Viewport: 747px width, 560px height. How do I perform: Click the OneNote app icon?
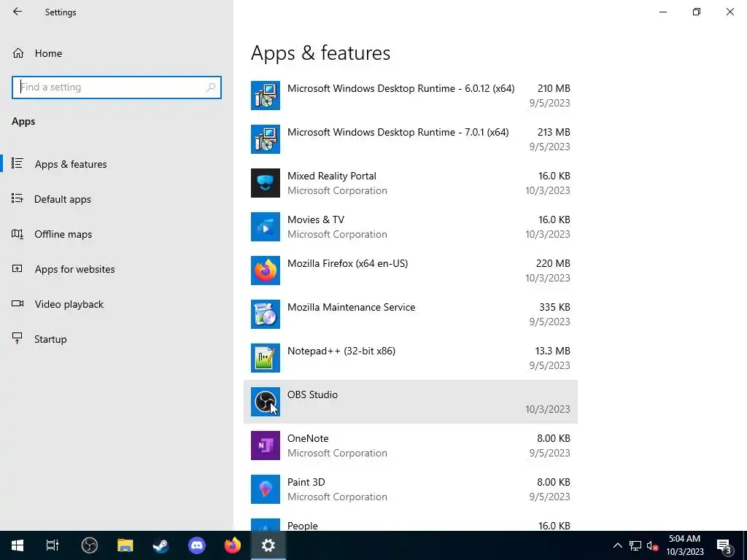pos(266,446)
